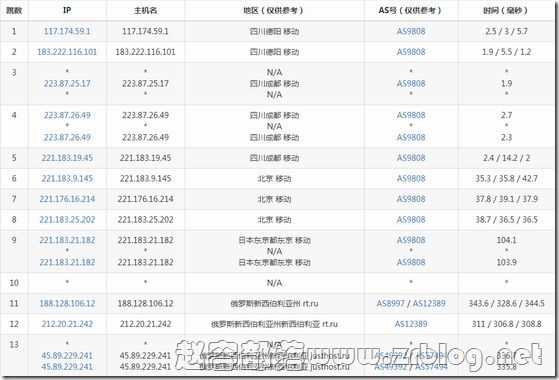Select the time value 37.8 / 39.1 / 37.9

pos(506,199)
